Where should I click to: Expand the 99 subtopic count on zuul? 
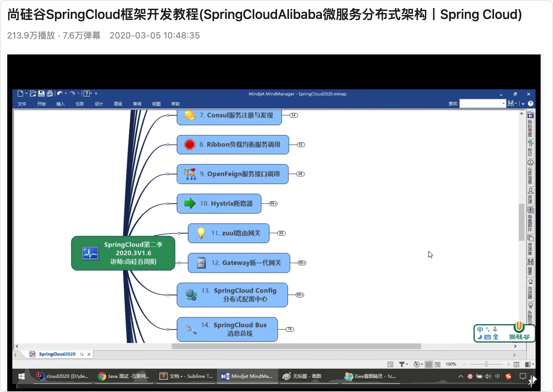click(281, 233)
